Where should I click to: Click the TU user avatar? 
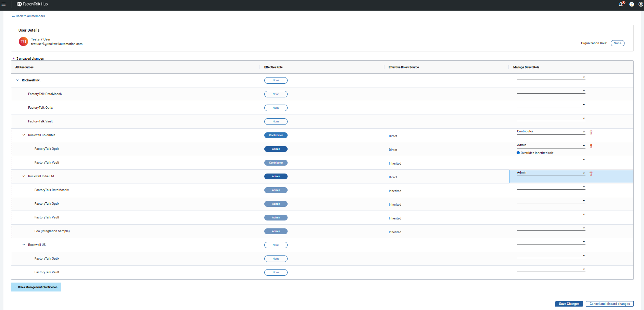(23, 41)
